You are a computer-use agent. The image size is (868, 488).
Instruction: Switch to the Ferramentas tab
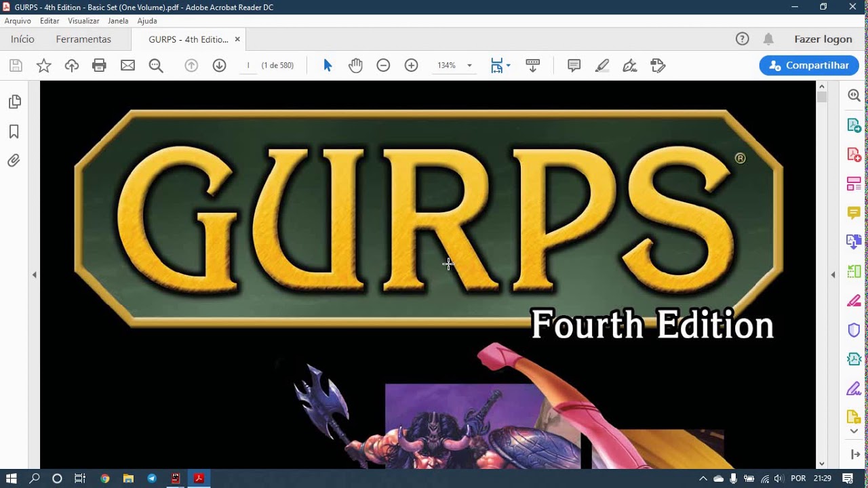[x=83, y=39]
